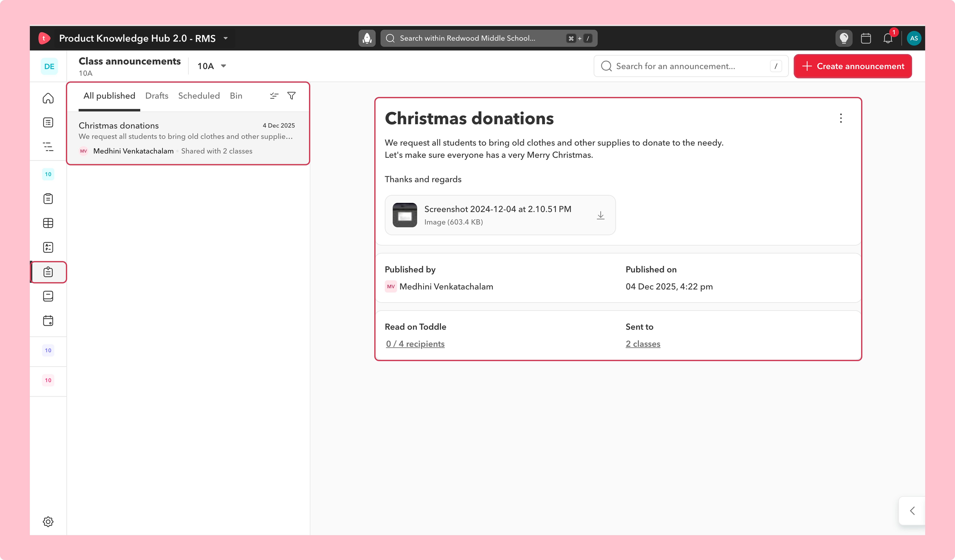955x560 pixels.
Task: Click the Search for an announcement field
Action: [x=691, y=66]
